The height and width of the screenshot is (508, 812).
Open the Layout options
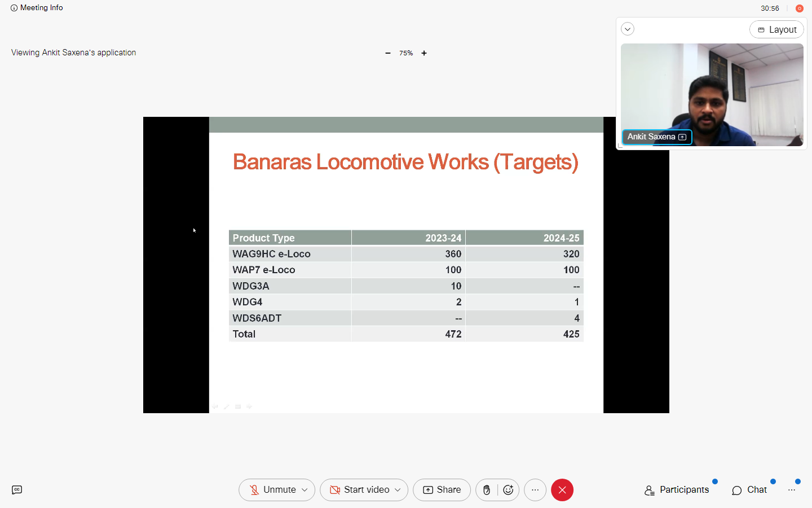776,29
